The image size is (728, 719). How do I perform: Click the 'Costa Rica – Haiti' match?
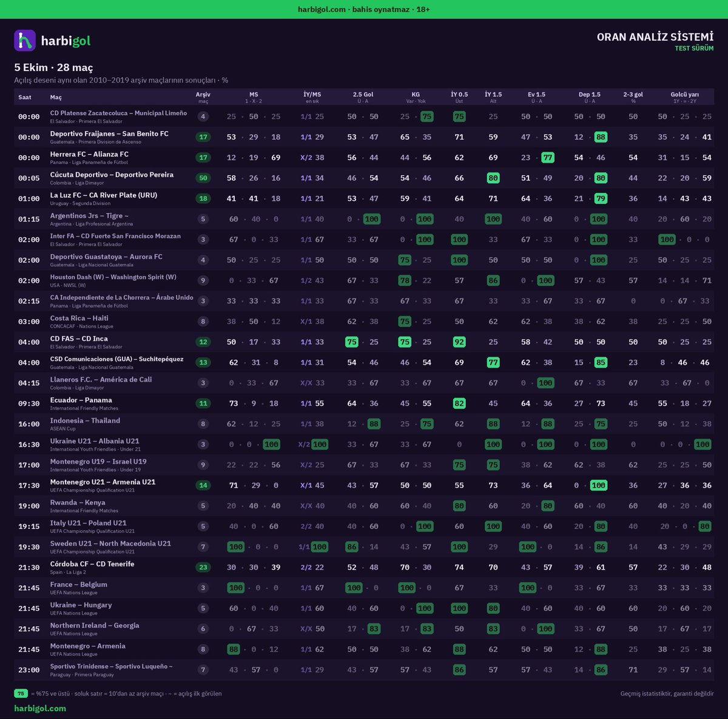79,319
